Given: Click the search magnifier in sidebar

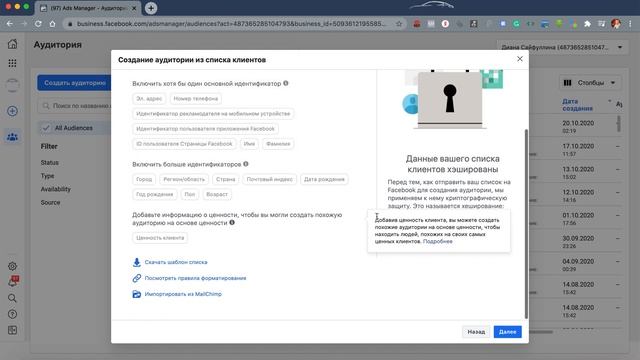Looking at the screenshot, I should [12, 298].
